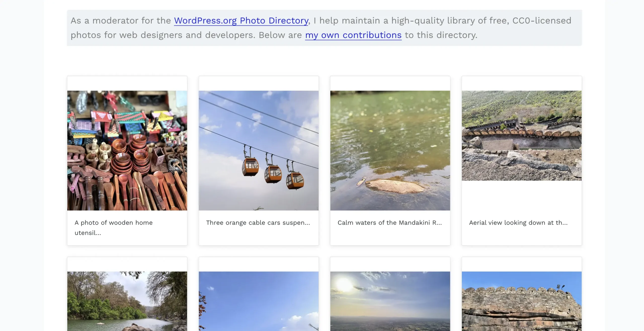Open the sun over hazy landscape photo
This screenshot has height=331, width=644.
[390, 301]
